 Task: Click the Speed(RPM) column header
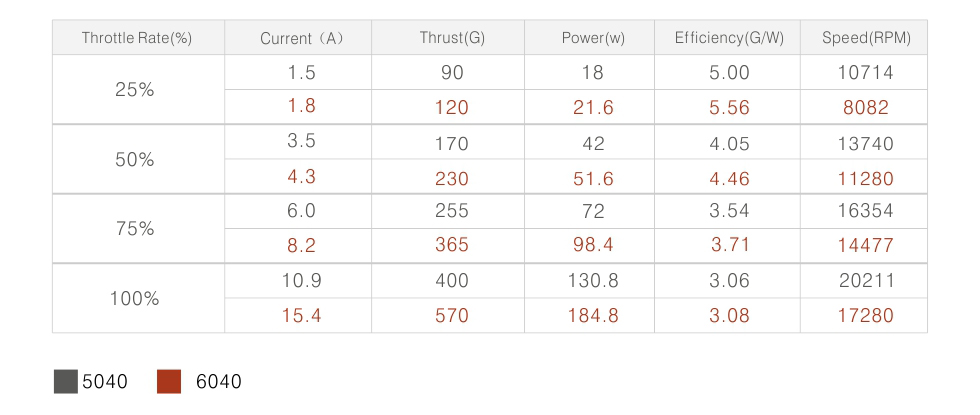point(864,38)
